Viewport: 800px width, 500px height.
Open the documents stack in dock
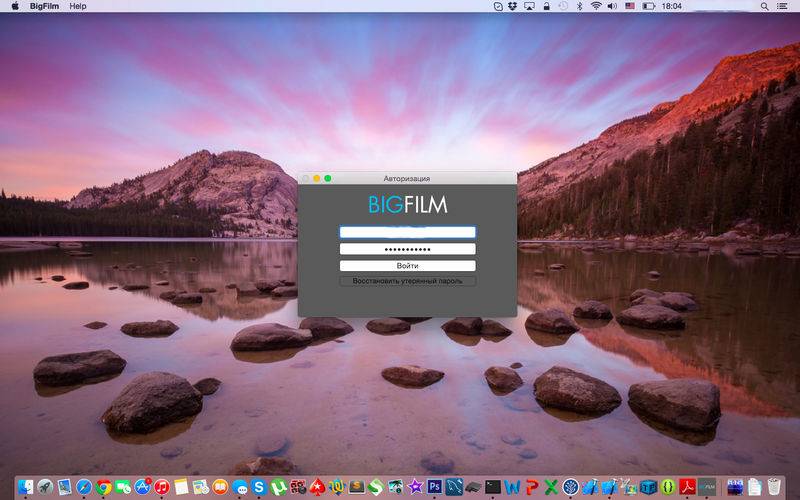tap(754, 487)
